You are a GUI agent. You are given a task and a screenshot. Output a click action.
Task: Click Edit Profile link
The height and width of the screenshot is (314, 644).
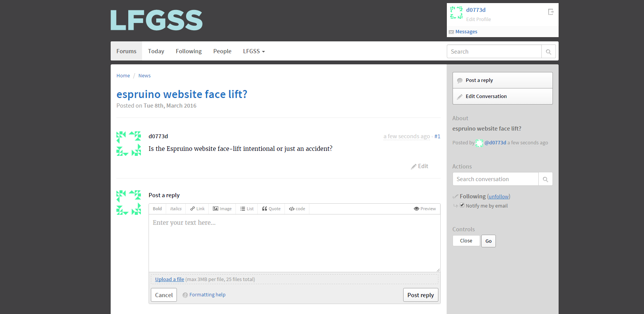tap(478, 19)
